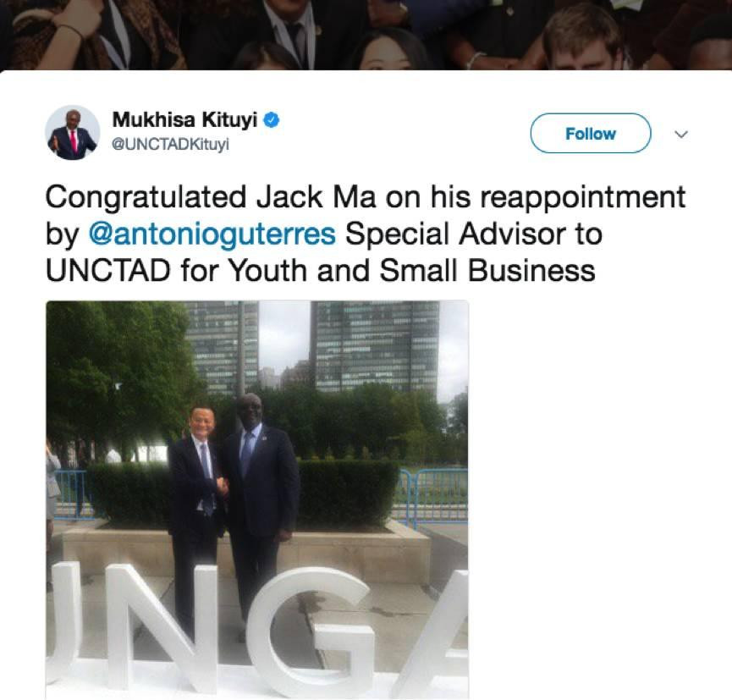Follow Mukhisa Kituyi's account
Viewport: 732px width, 700px height.
(x=591, y=133)
